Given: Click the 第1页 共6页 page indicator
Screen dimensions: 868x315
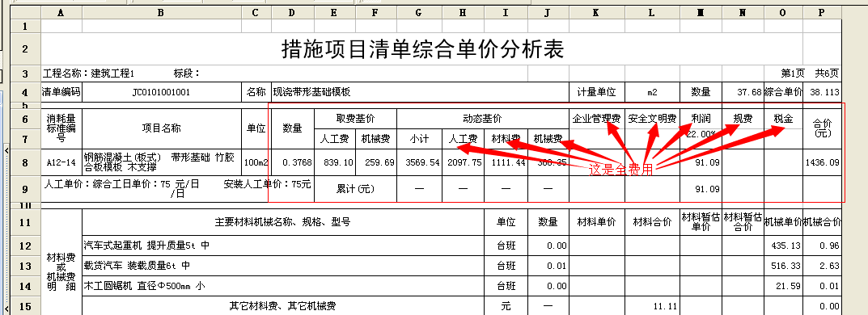Looking at the screenshot, I should 809,73.
